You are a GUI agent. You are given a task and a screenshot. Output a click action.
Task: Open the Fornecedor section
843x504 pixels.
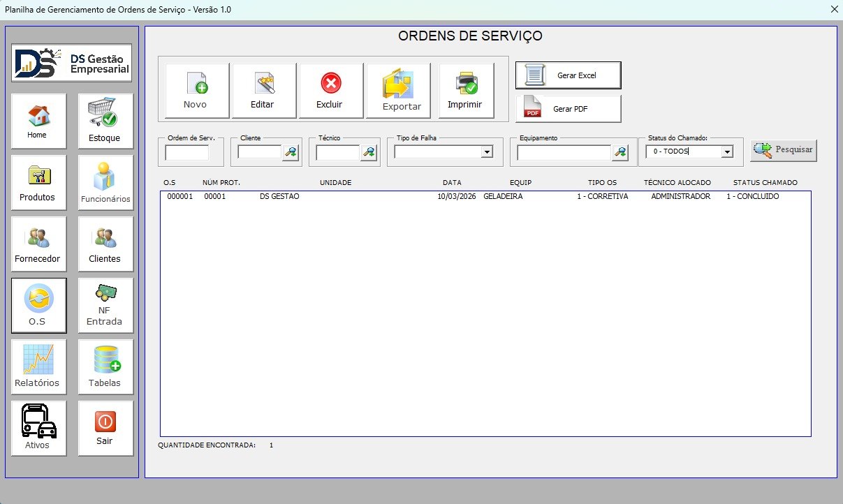point(38,244)
